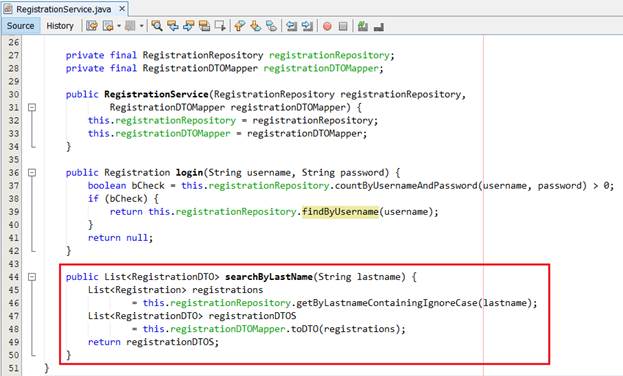Toggle Bookmark toolbar icon

tap(271, 26)
